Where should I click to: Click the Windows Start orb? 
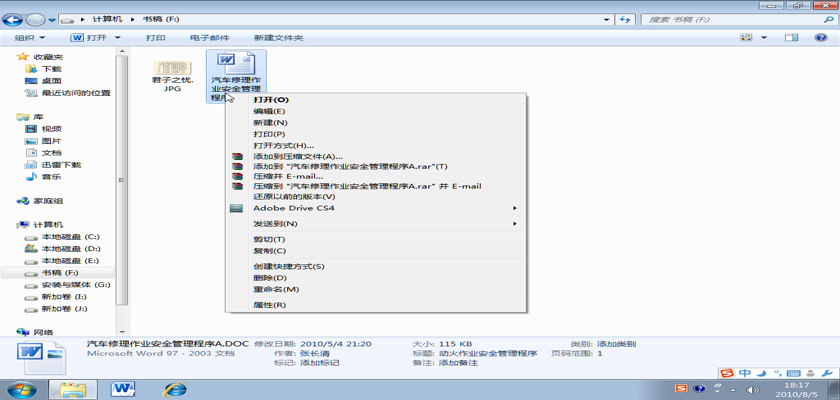[x=22, y=387]
